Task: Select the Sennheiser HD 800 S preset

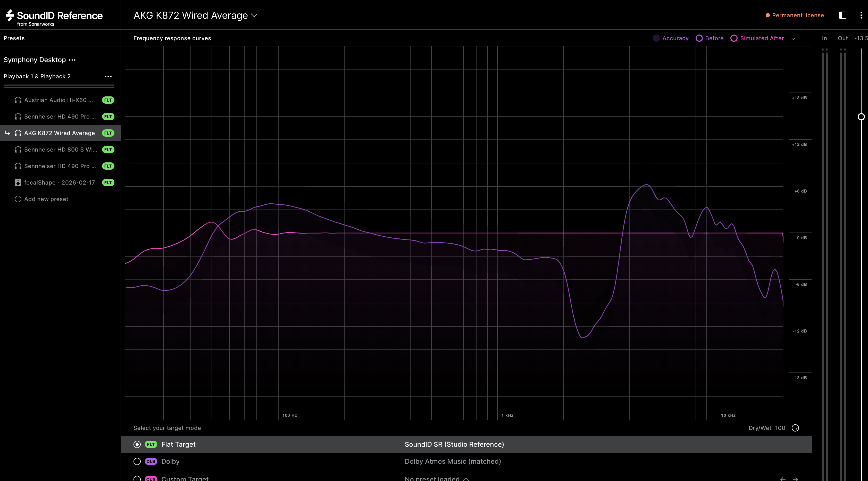Action: (61, 150)
